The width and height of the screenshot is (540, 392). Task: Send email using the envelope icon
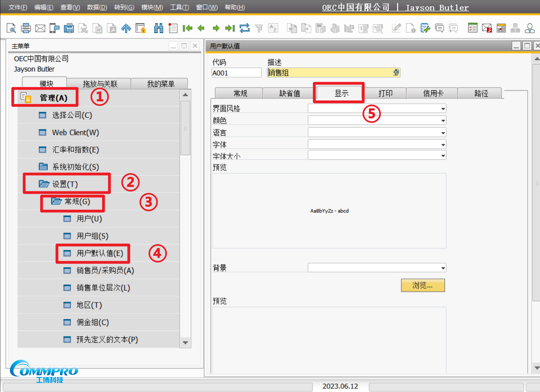coord(40,28)
